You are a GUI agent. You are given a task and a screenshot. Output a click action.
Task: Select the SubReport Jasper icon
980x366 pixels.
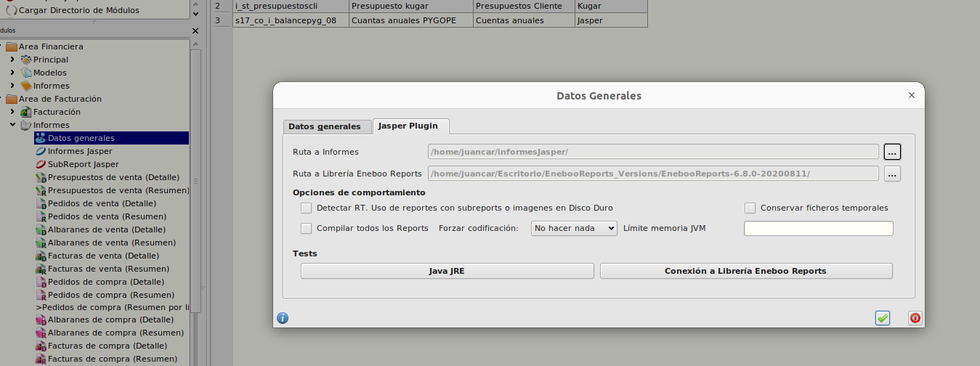[41, 164]
